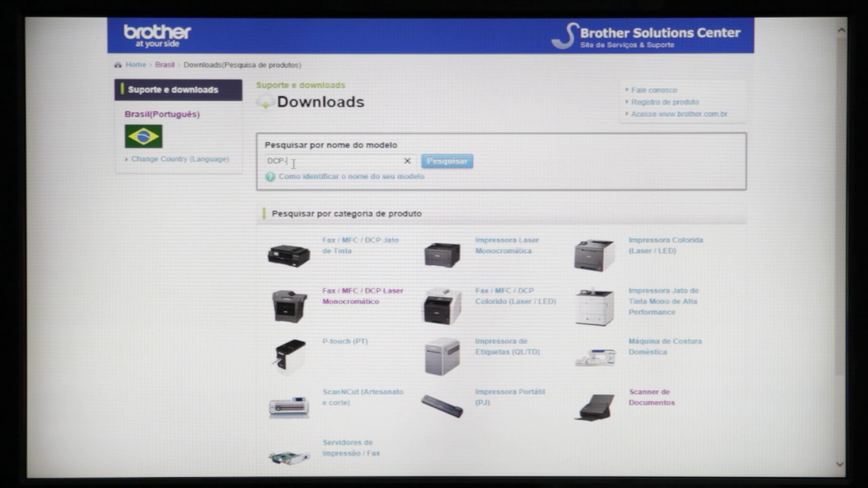Click the scrollbar down arrow
Image resolution: width=868 pixels, height=488 pixels.
pos(841,464)
